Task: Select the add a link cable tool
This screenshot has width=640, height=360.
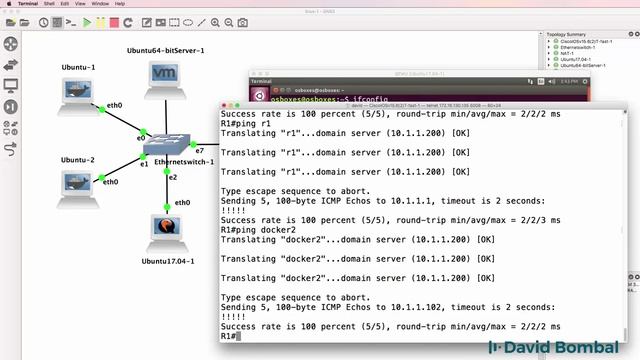Action: pyautogui.click(x=11, y=149)
